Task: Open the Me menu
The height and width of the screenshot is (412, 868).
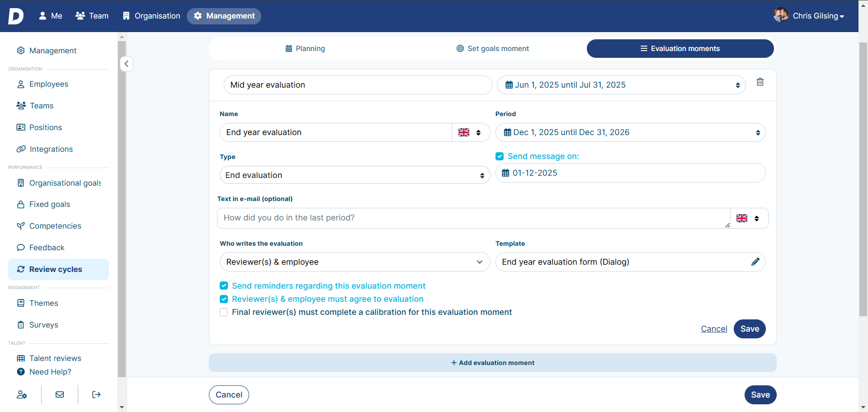Action: tap(51, 16)
